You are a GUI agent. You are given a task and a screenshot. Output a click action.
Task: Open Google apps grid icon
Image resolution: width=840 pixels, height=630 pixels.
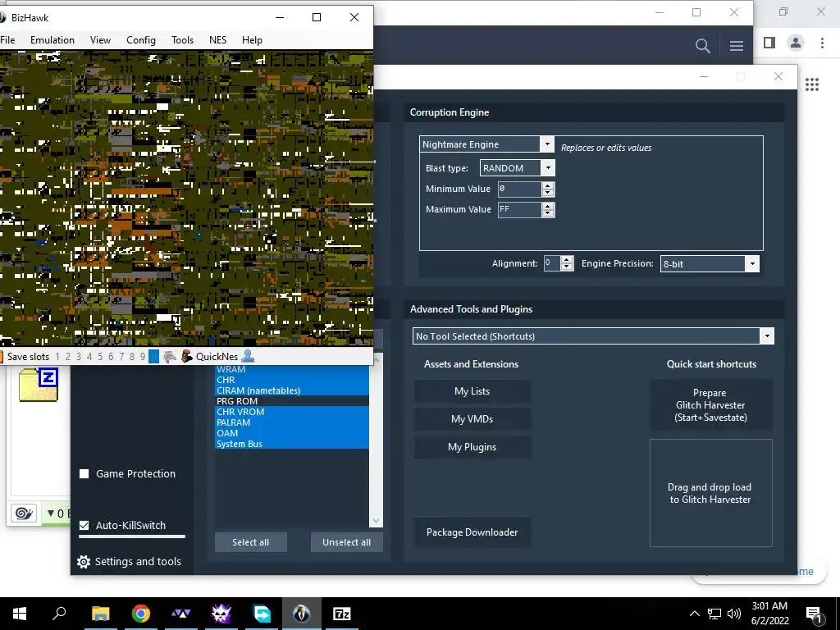pos(812,84)
